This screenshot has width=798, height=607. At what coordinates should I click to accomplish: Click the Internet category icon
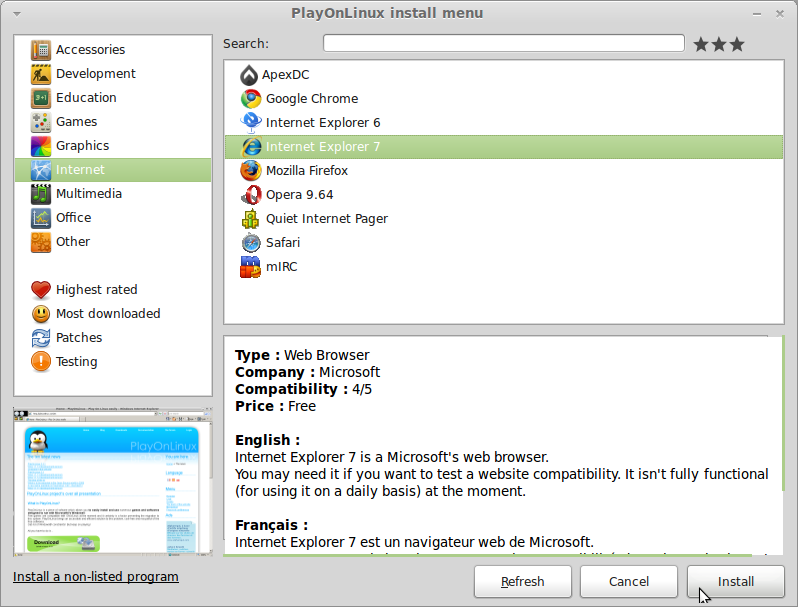(x=41, y=170)
